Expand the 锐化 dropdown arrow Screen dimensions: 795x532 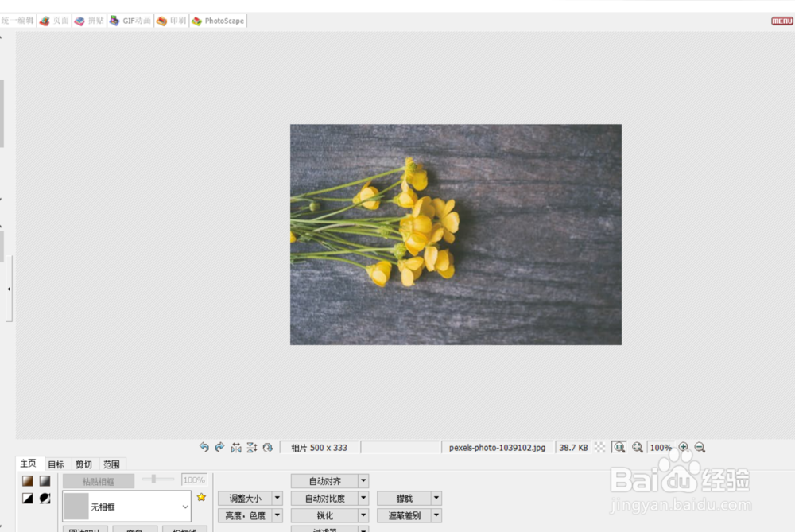point(363,516)
